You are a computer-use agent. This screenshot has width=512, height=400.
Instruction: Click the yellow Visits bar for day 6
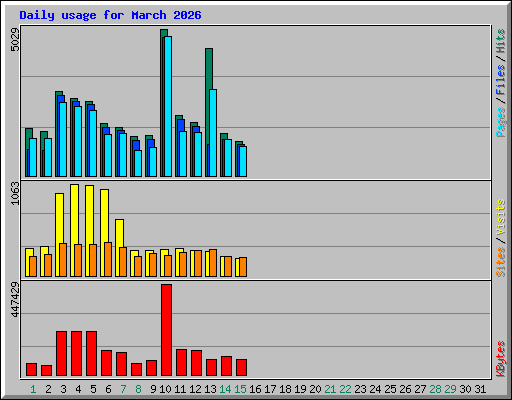[104, 216]
